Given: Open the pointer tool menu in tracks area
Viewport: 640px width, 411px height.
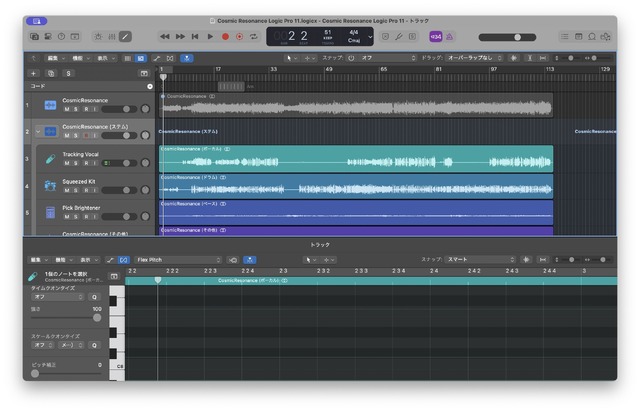Looking at the screenshot, I should click(x=291, y=58).
